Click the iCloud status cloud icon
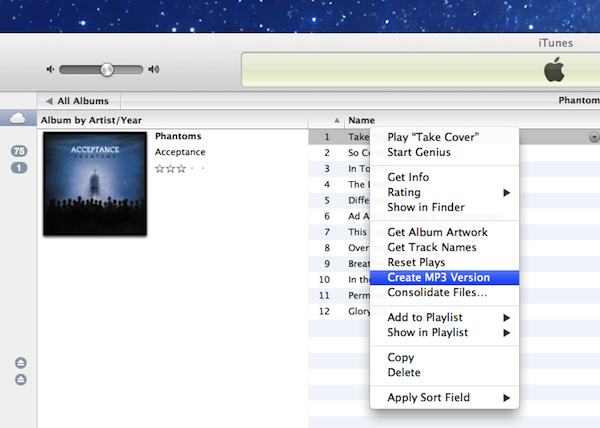 (x=18, y=118)
